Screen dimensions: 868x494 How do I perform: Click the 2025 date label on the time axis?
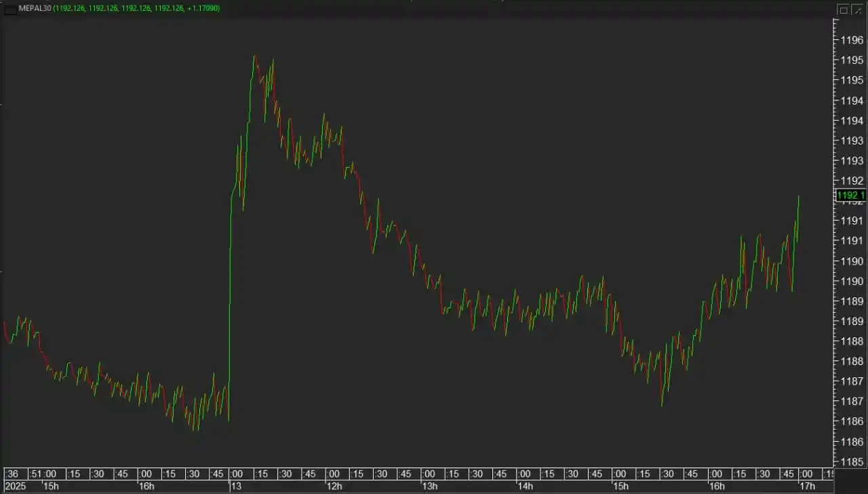tap(16, 487)
